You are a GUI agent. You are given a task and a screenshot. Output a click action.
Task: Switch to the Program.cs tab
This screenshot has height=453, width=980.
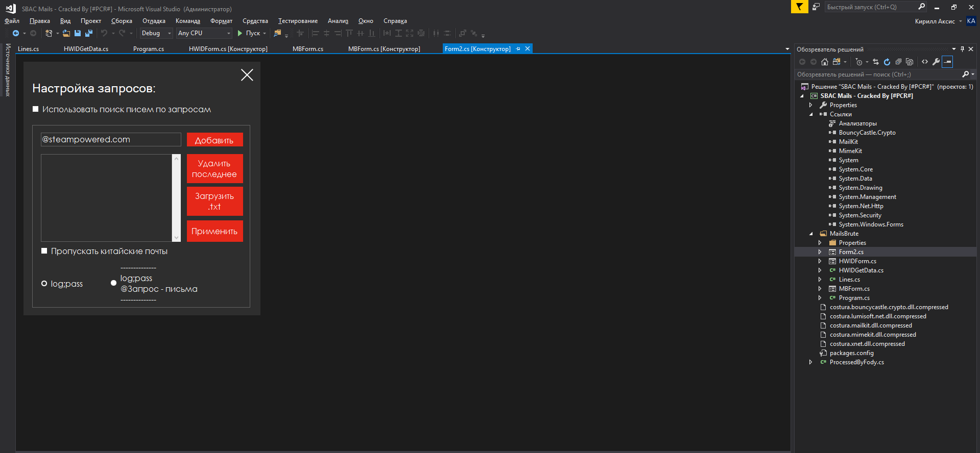point(149,49)
